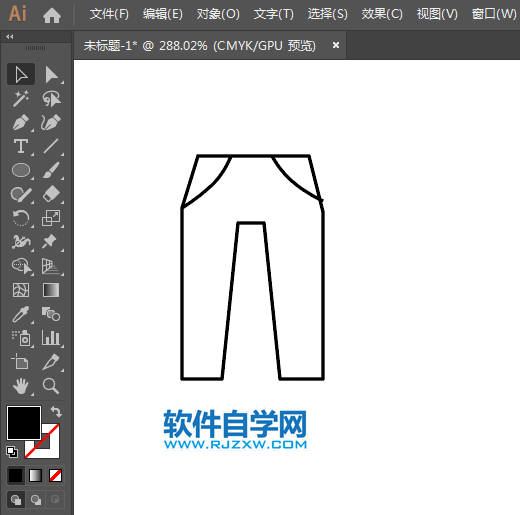Set the paint to None
The image size is (520, 515).
click(x=55, y=476)
